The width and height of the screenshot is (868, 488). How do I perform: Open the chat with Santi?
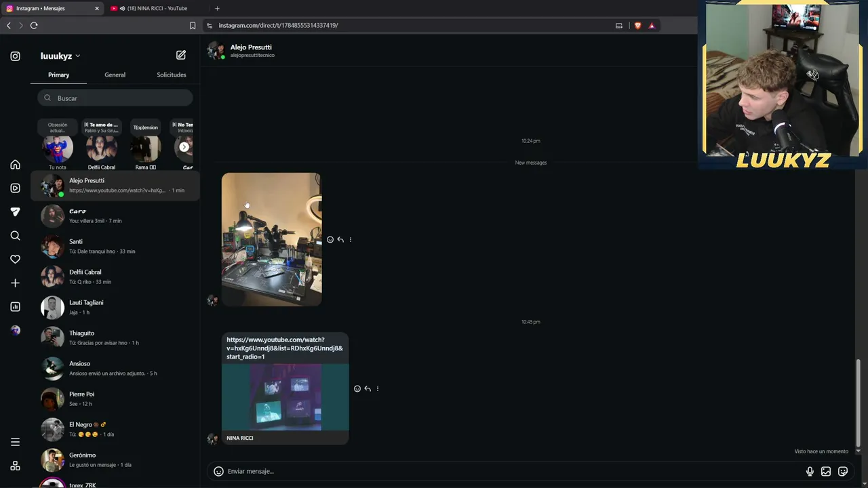(x=115, y=246)
